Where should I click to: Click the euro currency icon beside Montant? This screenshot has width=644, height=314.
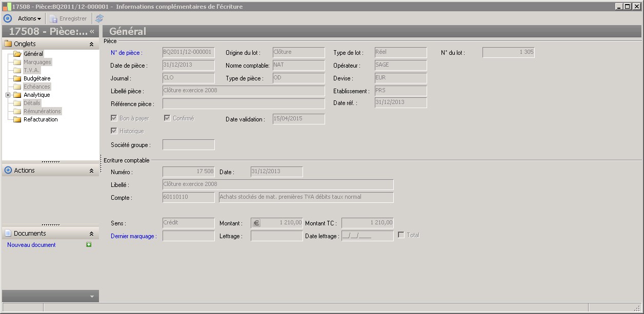click(256, 223)
